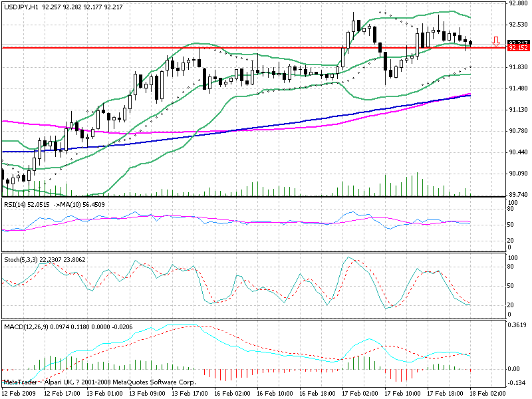This screenshot has width=532, height=399.
Task: Click the 12 Feb 17:00 time label
Action: tap(62, 394)
